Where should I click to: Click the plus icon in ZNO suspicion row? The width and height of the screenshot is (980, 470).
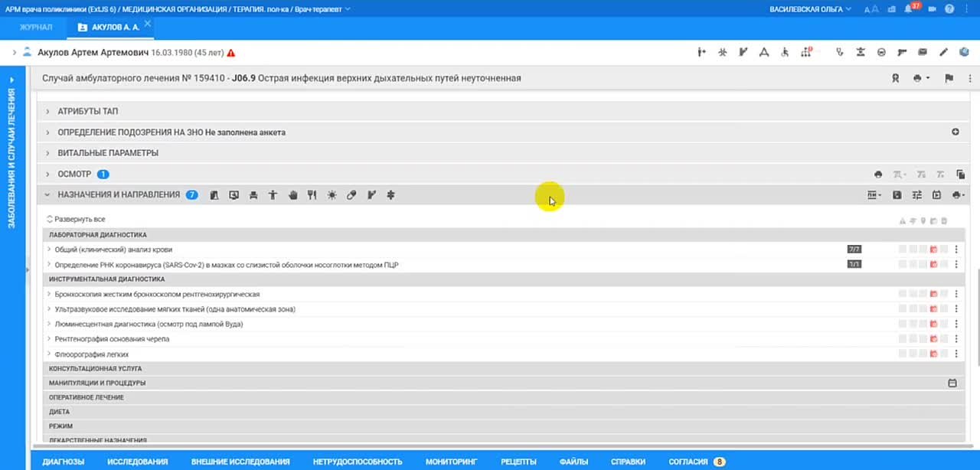click(x=955, y=132)
